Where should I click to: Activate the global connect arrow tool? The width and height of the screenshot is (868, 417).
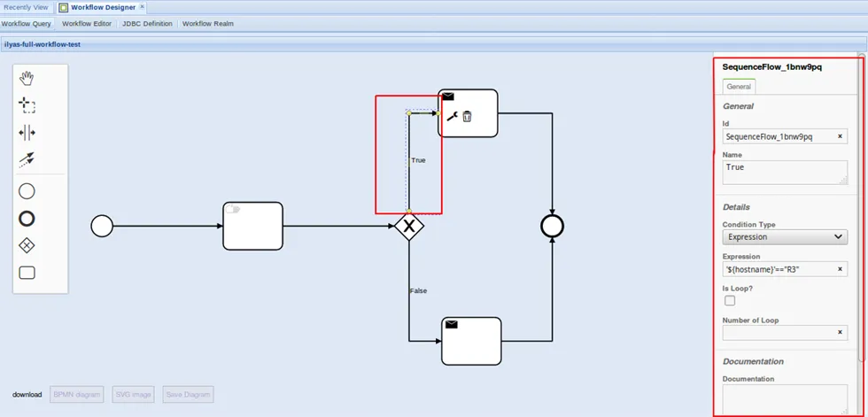(x=27, y=160)
